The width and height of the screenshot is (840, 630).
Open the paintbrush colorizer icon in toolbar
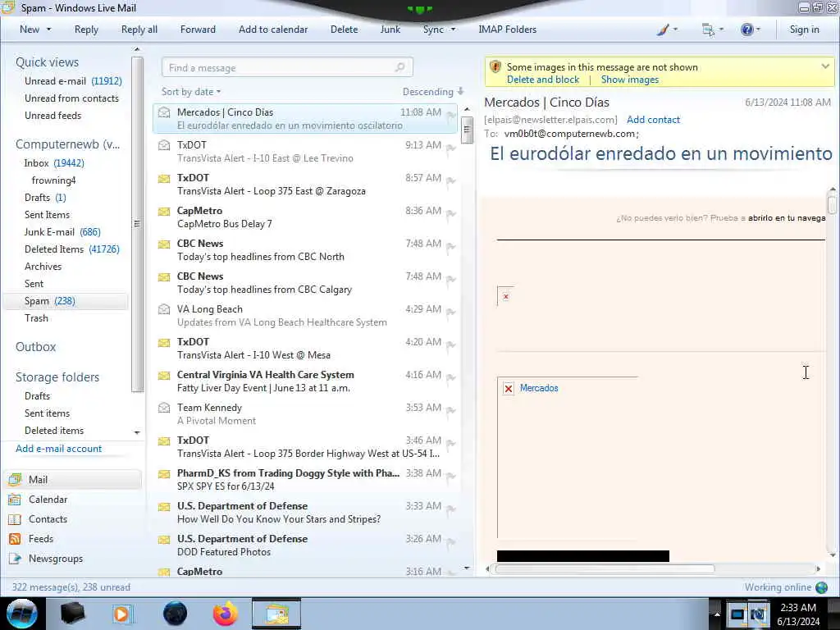[x=663, y=30]
